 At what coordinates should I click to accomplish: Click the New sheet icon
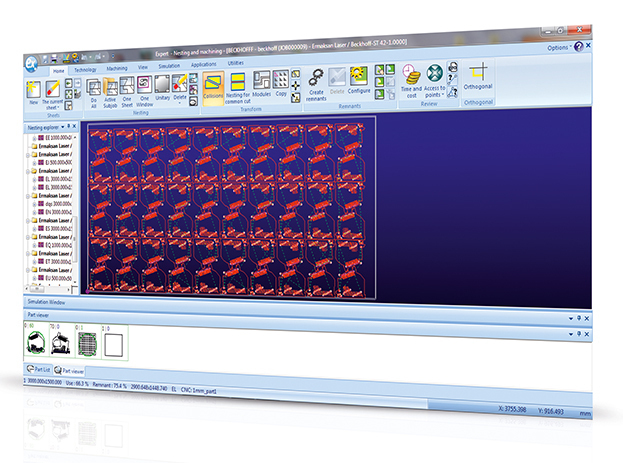click(33, 92)
